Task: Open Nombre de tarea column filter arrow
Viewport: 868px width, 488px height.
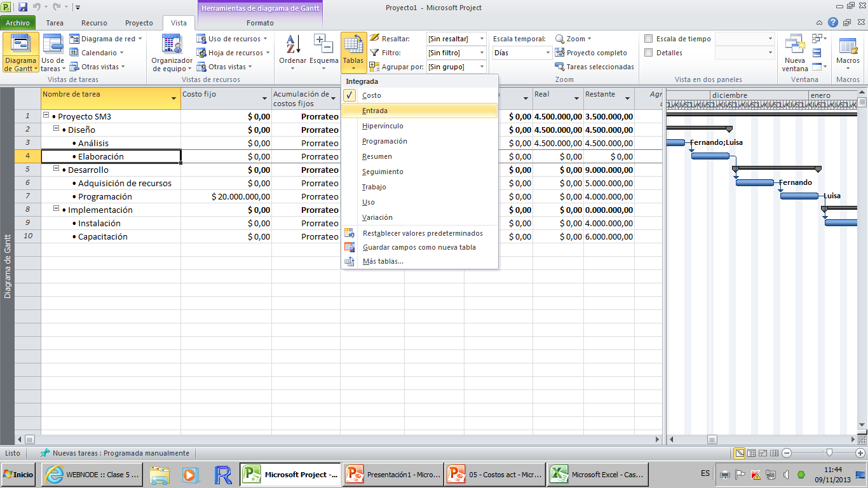Action: tap(173, 98)
